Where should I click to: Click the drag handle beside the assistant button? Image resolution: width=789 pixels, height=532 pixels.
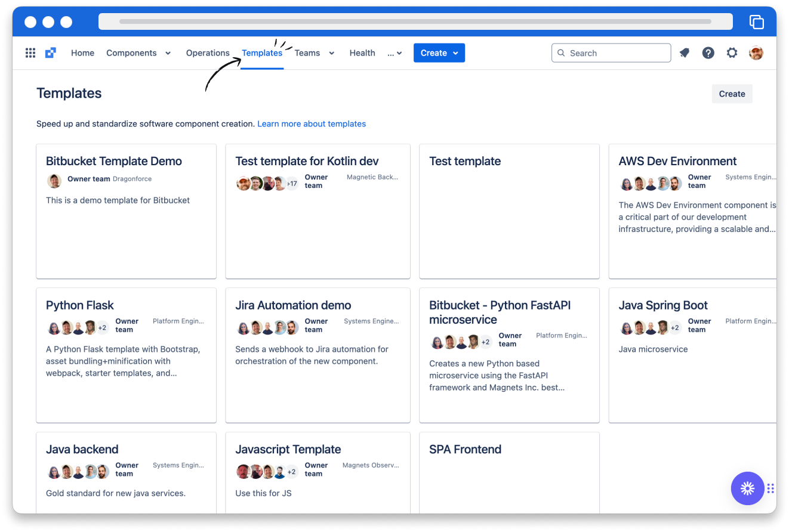(771, 488)
